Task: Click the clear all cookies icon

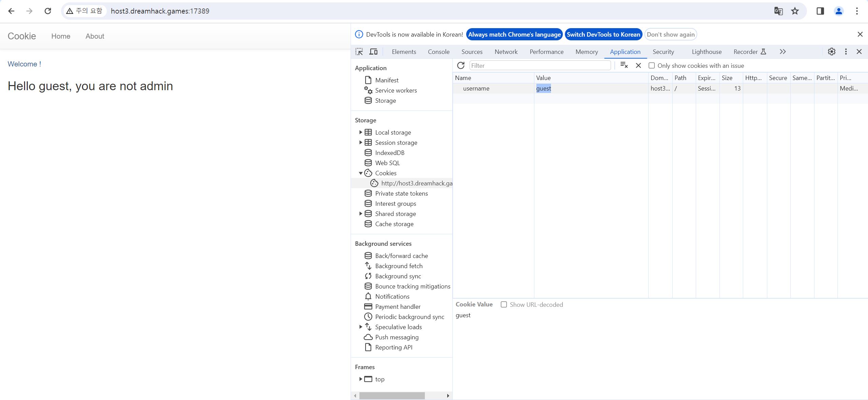Action: click(624, 65)
